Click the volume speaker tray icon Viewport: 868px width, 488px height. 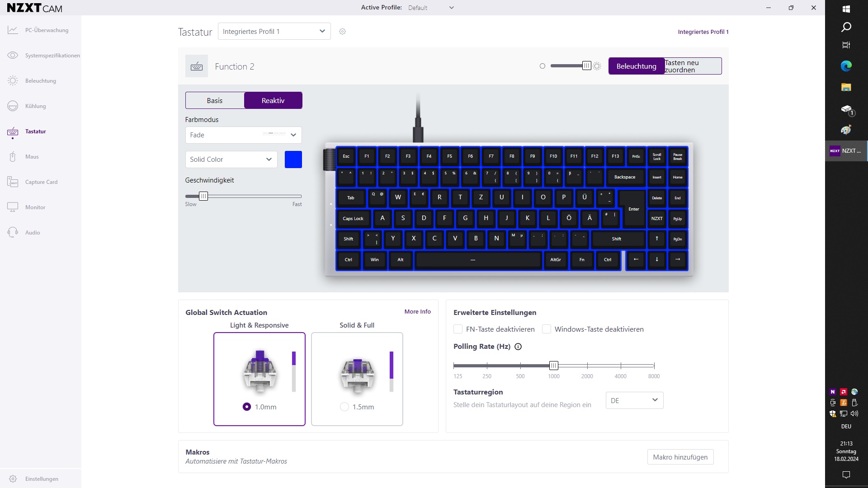coord(854,413)
